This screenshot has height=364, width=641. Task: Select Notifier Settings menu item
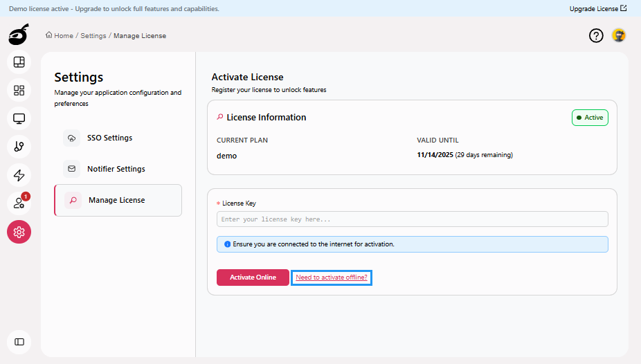pos(118,169)
